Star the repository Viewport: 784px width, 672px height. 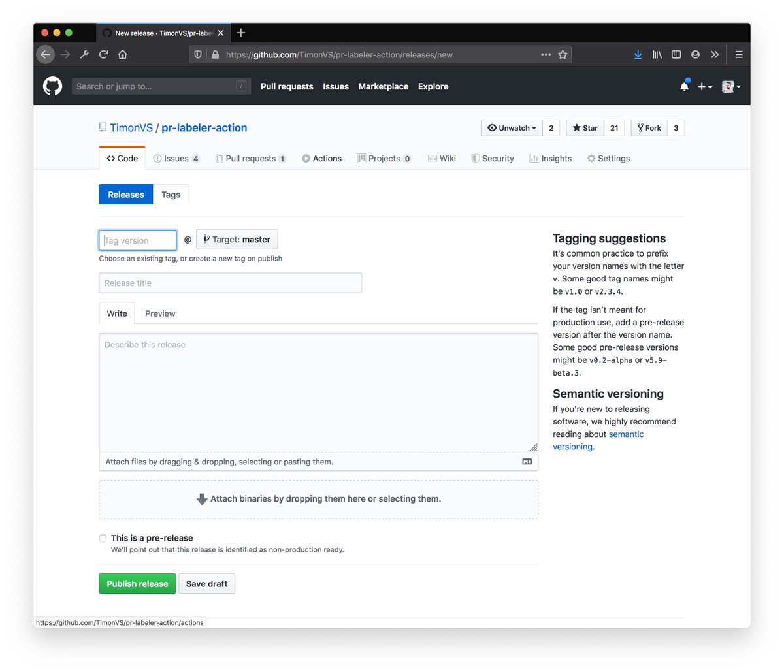pos(585,128)
